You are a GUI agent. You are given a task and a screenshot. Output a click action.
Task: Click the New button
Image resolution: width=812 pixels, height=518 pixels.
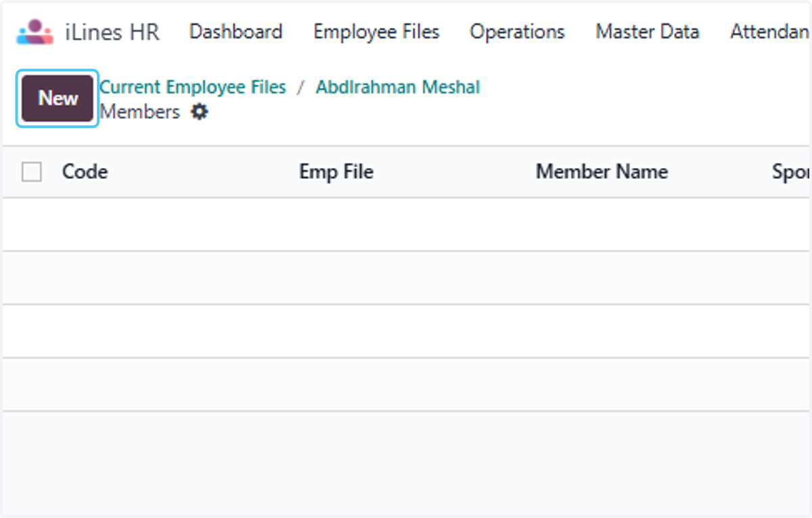[x=58, y=98]
